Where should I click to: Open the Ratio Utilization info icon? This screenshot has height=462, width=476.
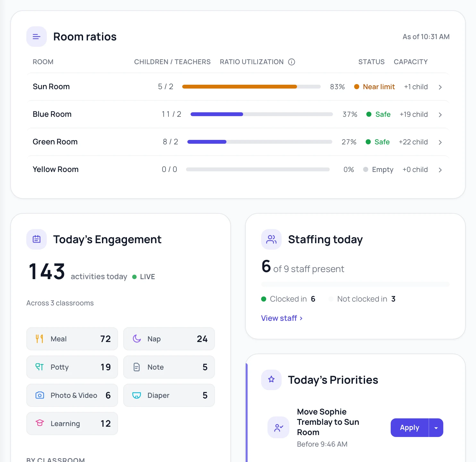pyautogui.click(x=292, y=62)
